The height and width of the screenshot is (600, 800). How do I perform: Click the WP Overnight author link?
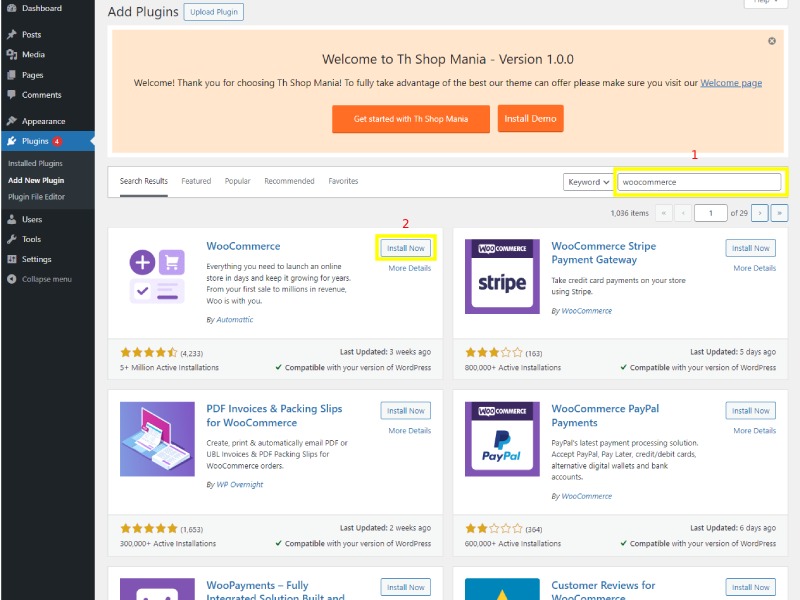[x=240, y=485]
